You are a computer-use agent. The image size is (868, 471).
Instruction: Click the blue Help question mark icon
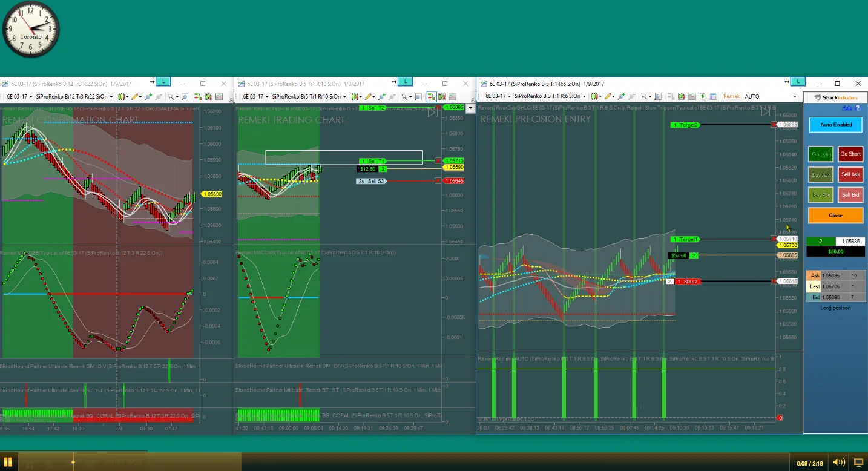point(858,108)
